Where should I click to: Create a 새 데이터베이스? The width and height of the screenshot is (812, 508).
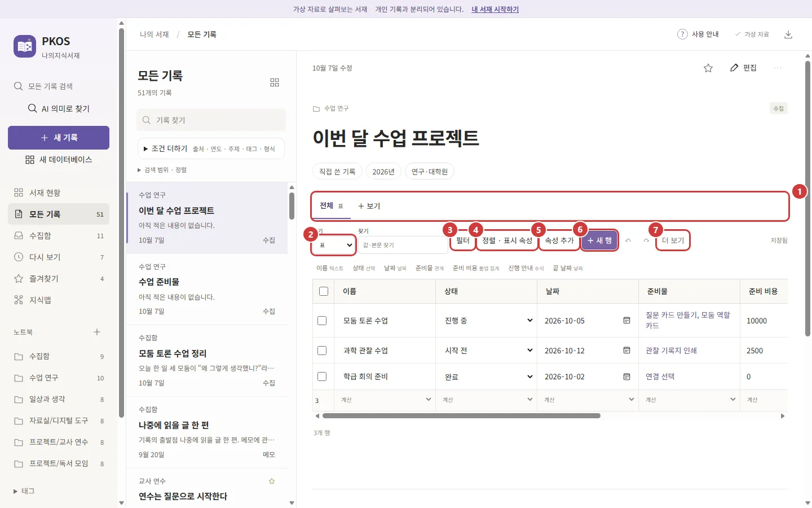[x=59, y=160]
